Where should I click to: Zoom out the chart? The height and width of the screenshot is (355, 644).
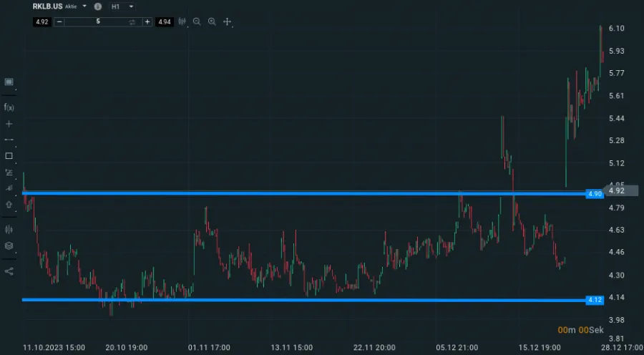[197, 21]
